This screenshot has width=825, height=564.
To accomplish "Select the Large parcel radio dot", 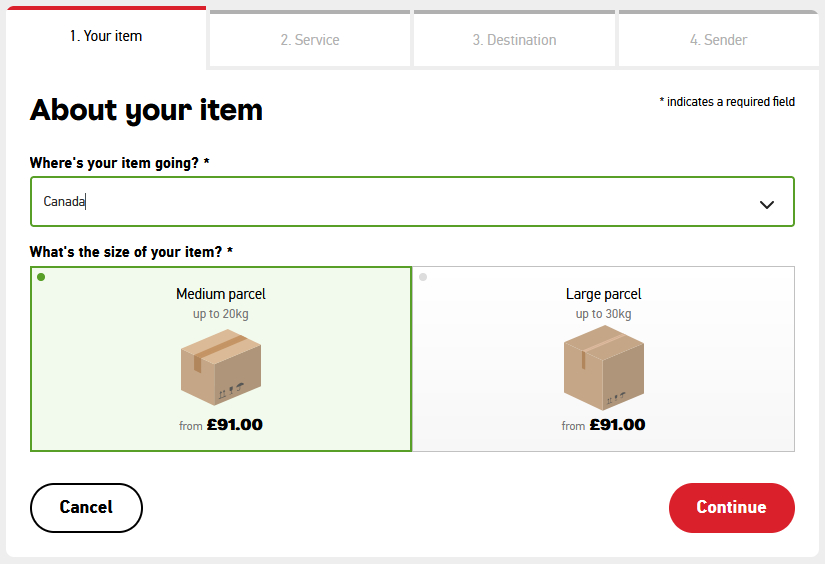I will 423,277.
